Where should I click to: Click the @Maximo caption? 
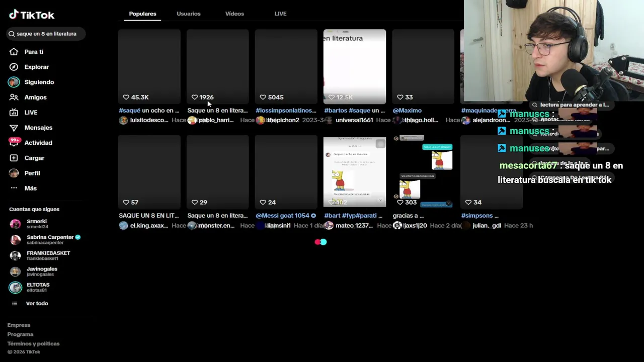click(407, 111)
